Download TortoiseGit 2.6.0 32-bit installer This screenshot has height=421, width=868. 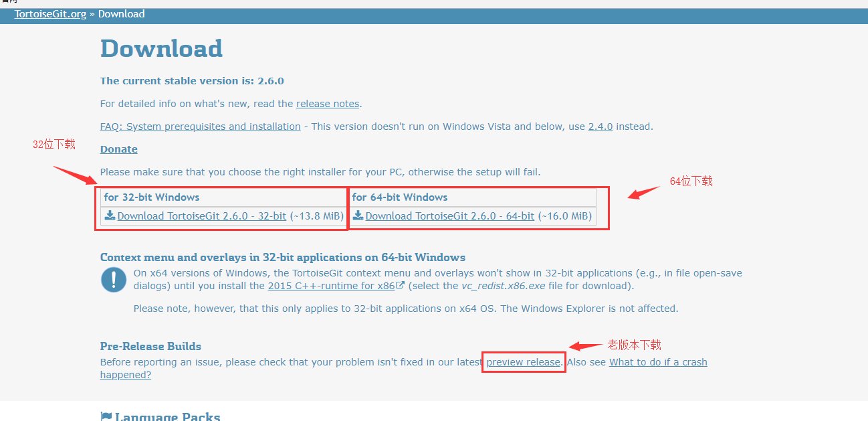tap(202, 216)
